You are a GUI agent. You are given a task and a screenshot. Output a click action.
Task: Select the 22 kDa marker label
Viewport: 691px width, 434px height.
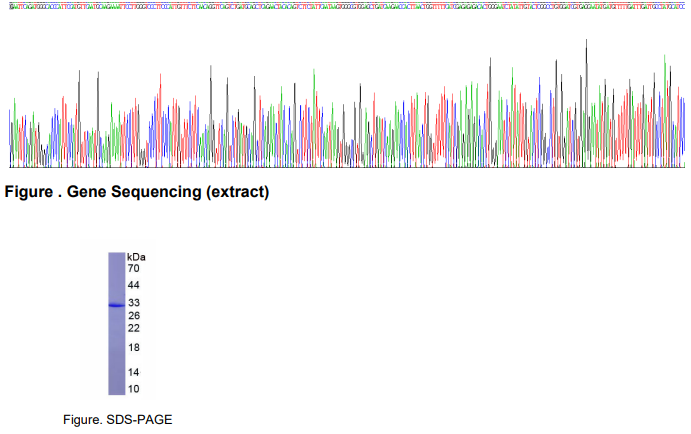point(134,328)
